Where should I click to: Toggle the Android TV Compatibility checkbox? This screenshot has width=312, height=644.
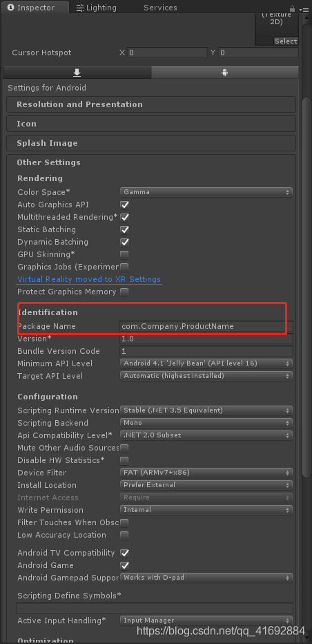coord(124,553)
